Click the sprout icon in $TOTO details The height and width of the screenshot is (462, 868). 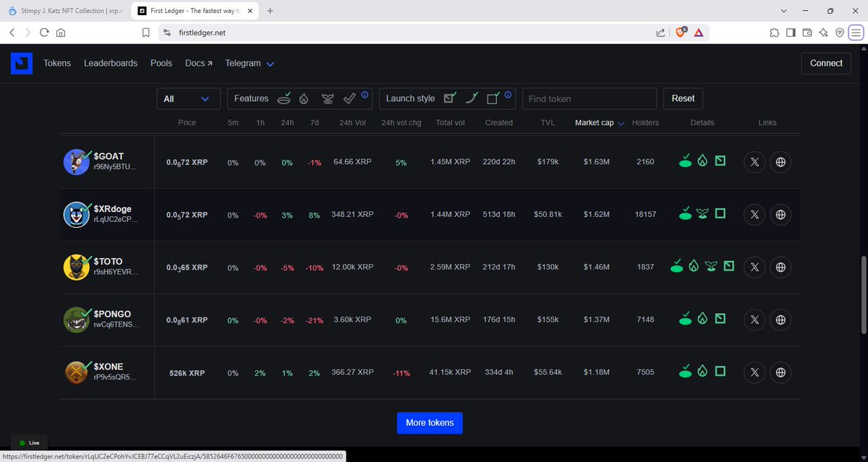[x=711, y=266]
